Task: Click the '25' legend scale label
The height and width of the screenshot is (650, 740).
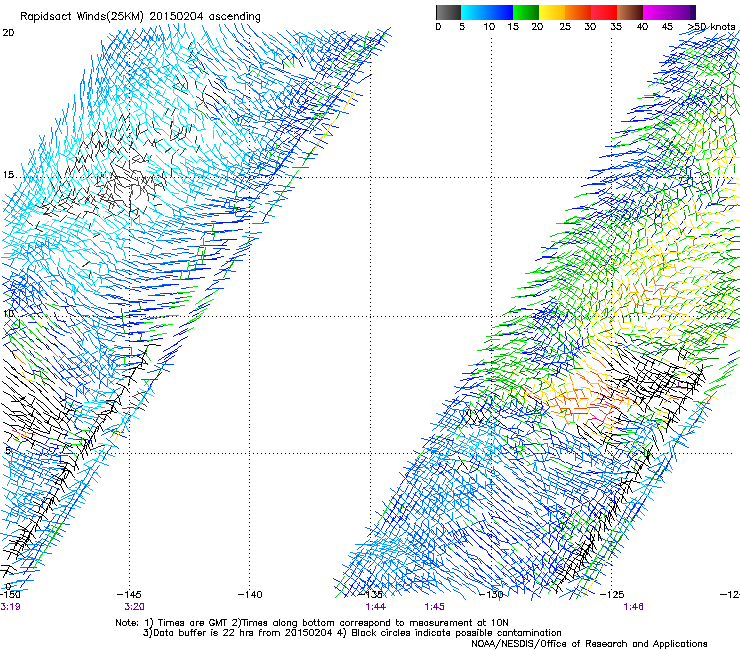Action: coord(565,27)
